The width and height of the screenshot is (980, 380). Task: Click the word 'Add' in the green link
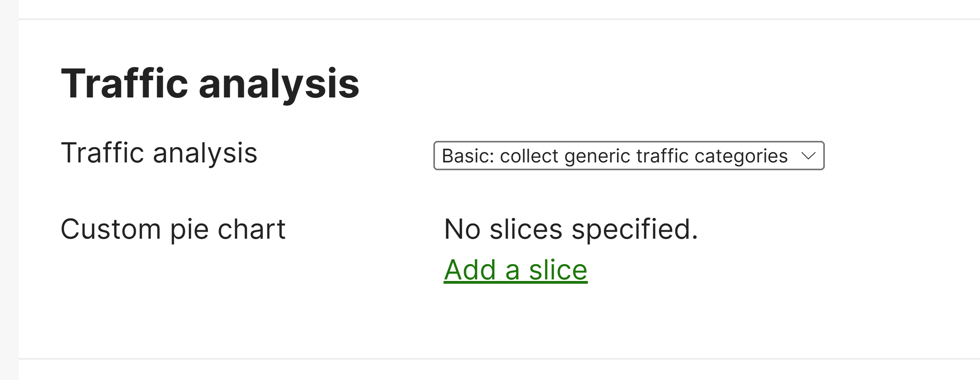[470, 270]
